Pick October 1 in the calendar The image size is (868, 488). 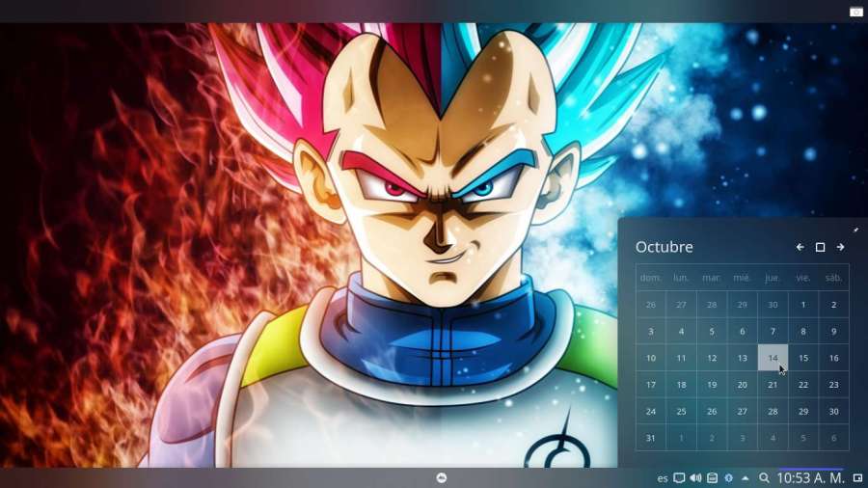pos(803,305)
